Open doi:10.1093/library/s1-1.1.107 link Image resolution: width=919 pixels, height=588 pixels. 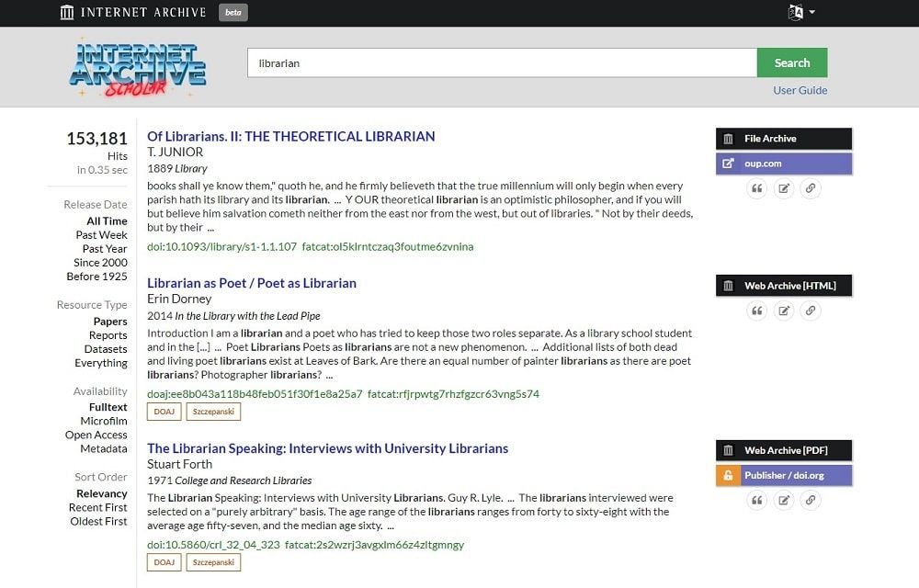coord(221,246)
